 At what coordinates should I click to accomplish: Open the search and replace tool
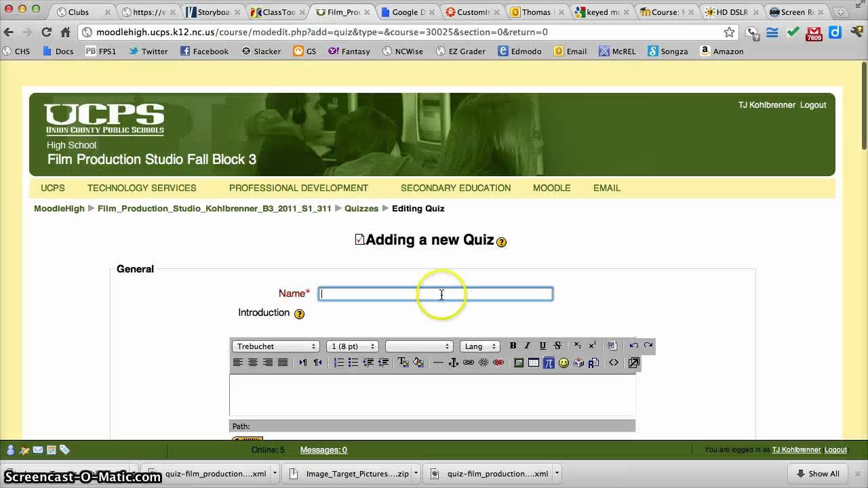[x=593, y=363]
